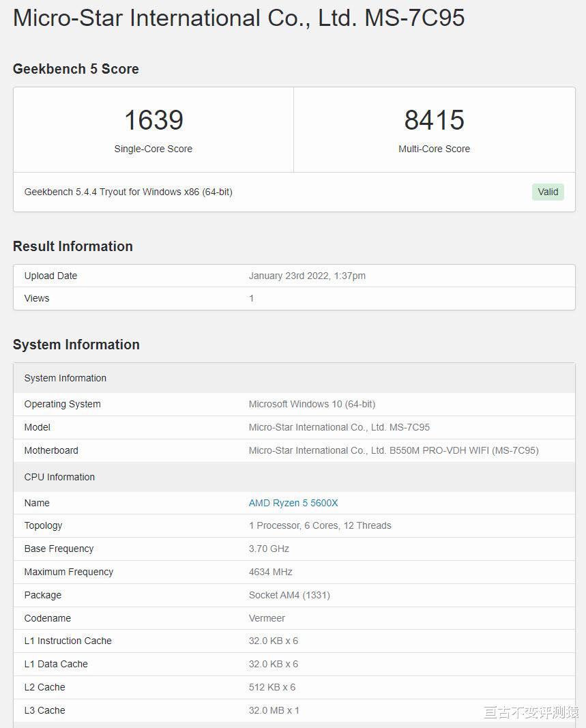Click the Geekbench 5 Score heading

tap(76, 69)
